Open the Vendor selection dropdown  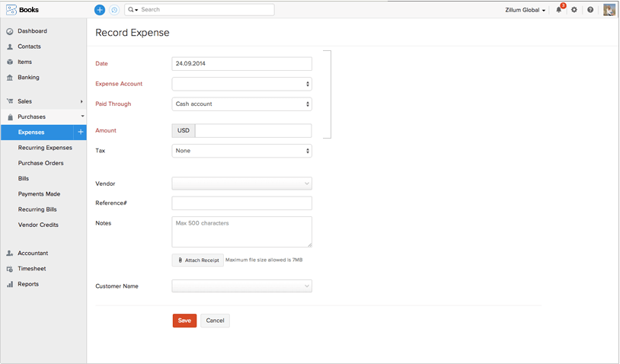241,184
